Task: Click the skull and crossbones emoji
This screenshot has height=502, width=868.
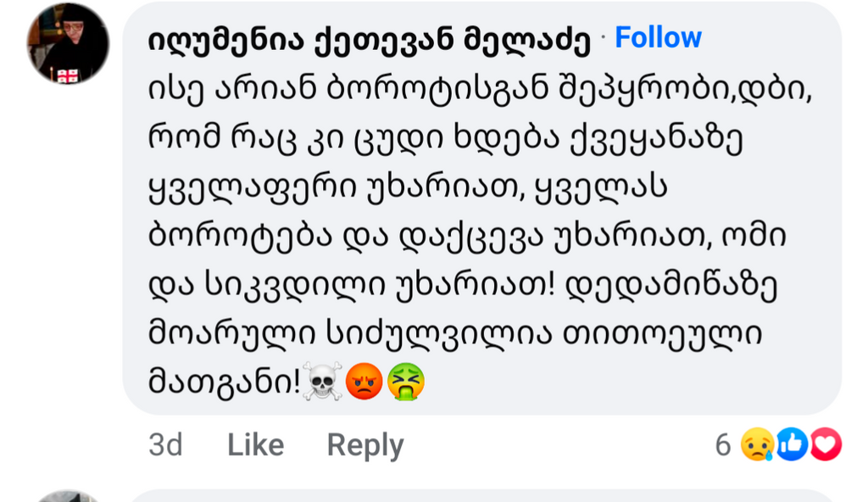Action: (x=322, y=382)
